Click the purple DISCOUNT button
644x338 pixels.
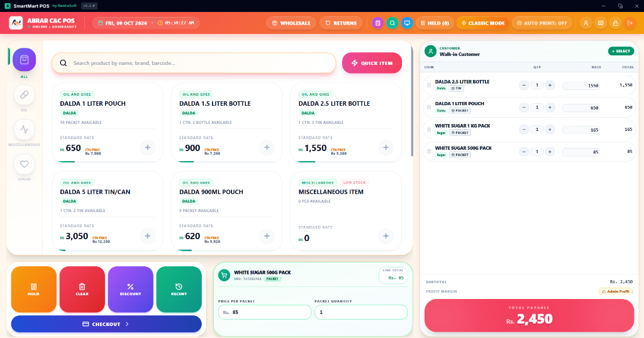coord(131,289)
